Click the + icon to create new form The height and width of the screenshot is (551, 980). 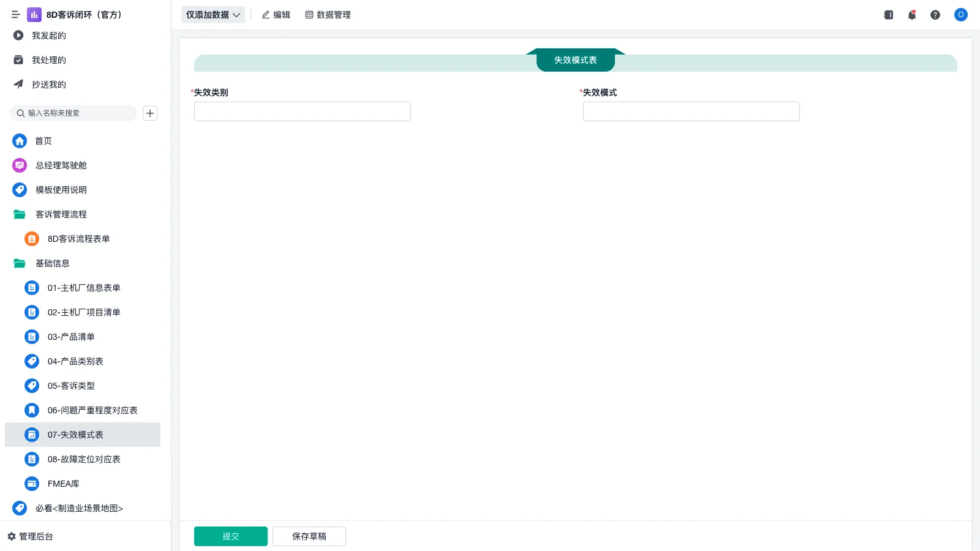click(149, 113)
